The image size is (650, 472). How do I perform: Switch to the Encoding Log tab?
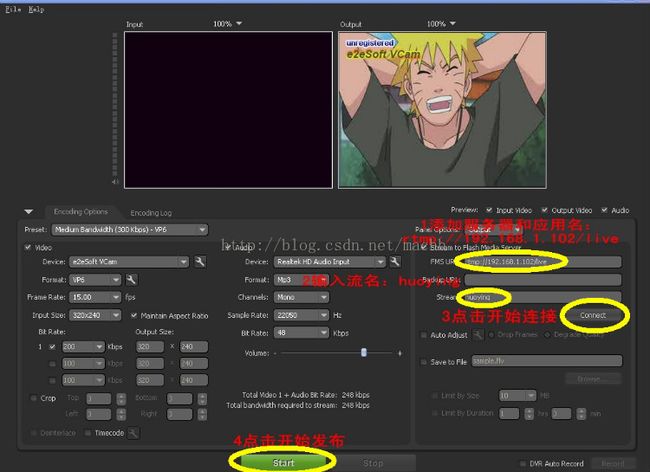tap(151, 213)
